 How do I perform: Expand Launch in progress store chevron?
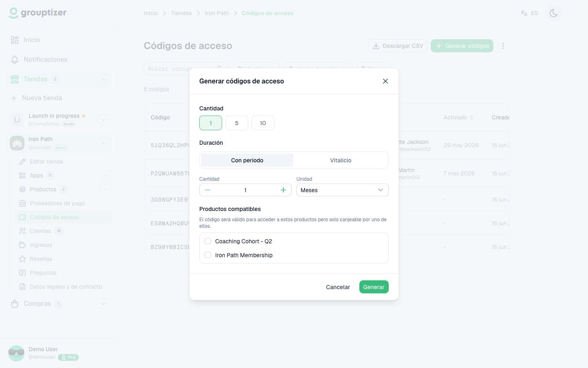[x=103, y=120]
